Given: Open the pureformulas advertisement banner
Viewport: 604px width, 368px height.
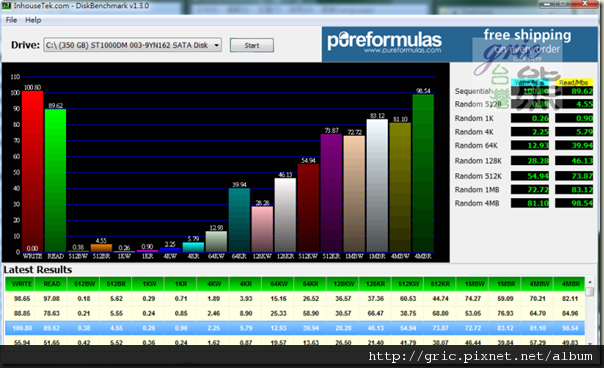Looking at the screenshot, I should coord(460,44).
